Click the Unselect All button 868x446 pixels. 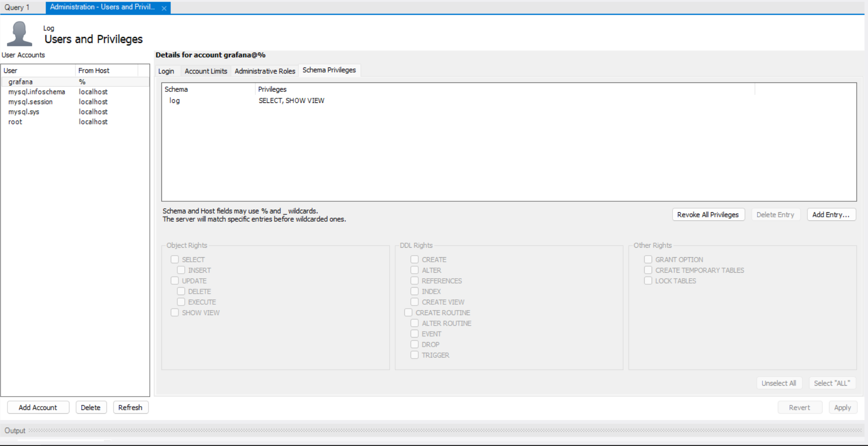tap(779, 383)
